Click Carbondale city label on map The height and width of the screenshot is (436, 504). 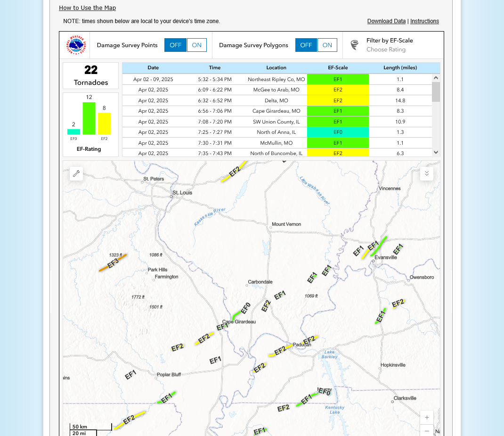coord(260,282)
